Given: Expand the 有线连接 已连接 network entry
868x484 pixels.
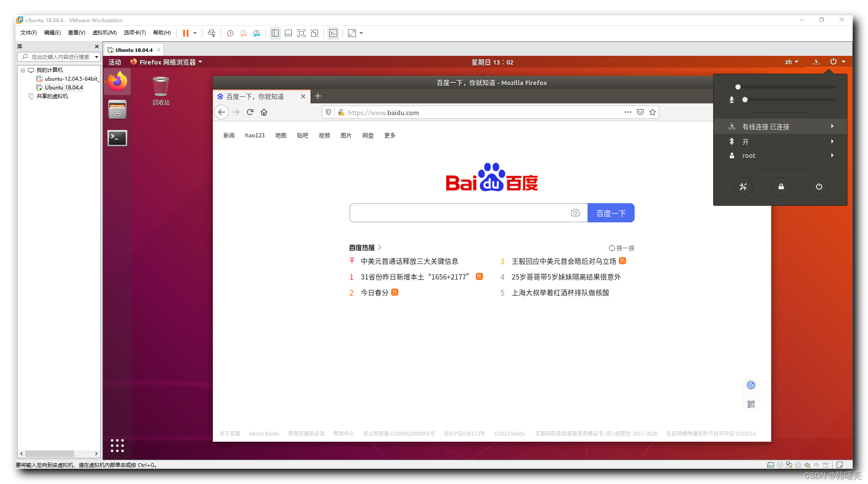Looking at the screenshot, I should coord(780,126).
